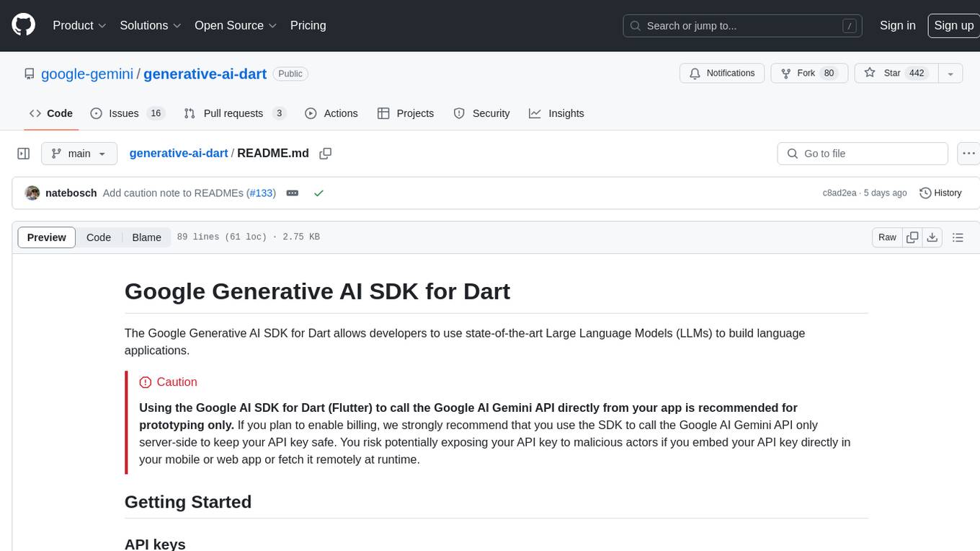
Task: Copy raw file contents
Action: tap(912, 237)
